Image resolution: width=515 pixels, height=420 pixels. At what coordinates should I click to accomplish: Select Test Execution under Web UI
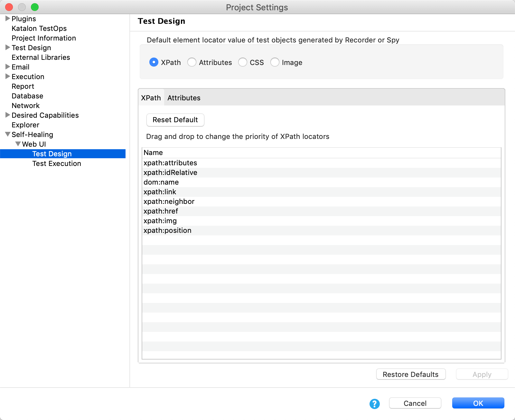57,163
